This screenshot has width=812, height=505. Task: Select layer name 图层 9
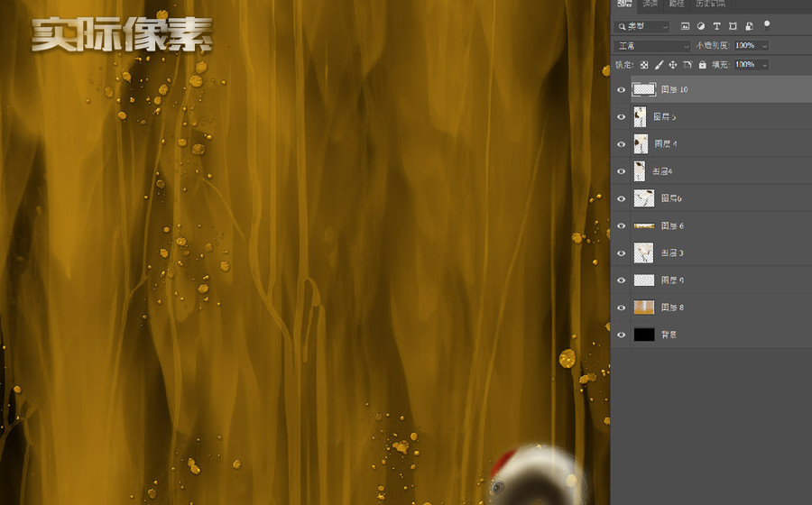(672, 280)
